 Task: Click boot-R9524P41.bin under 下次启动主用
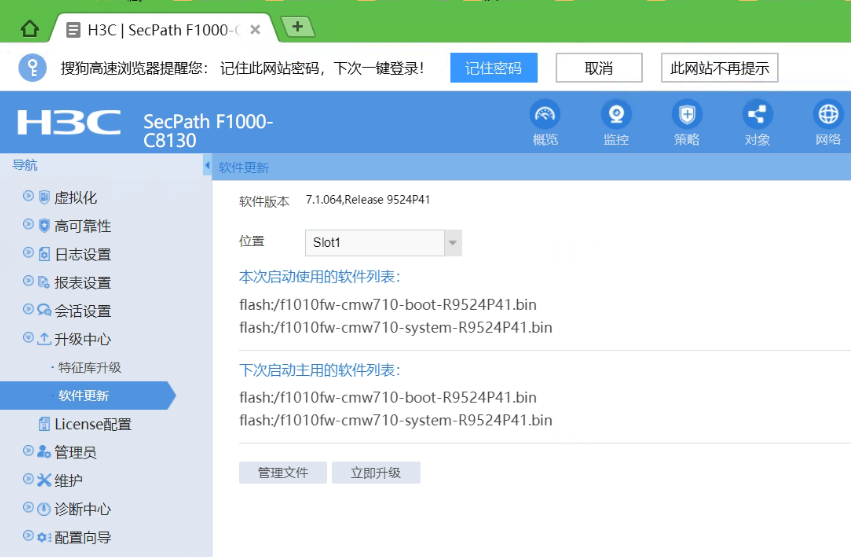pyautogui.click(x=388, y=397)
